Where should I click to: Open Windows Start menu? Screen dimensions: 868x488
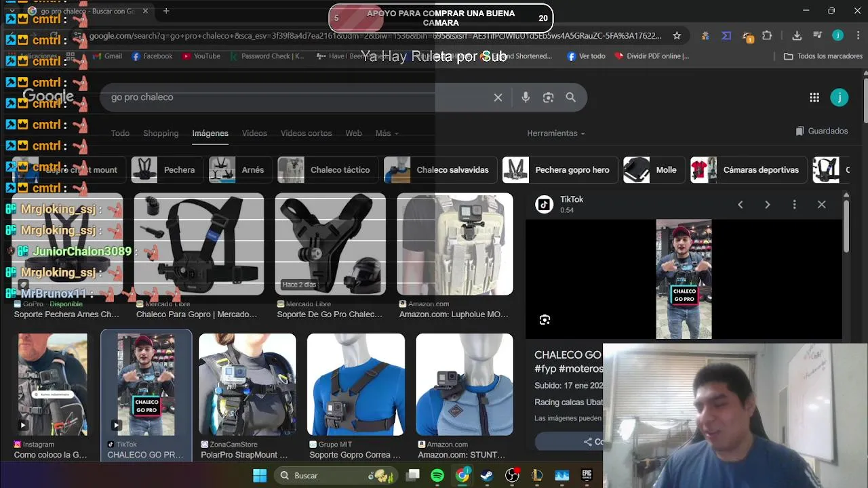tap(260, 476)
